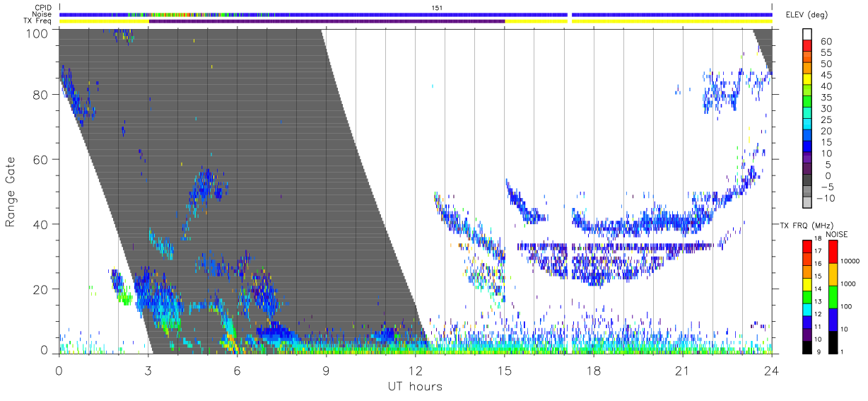Click the UT hours axis title
868x401 pixels.
pyautogui.click(x=415, y=386)
